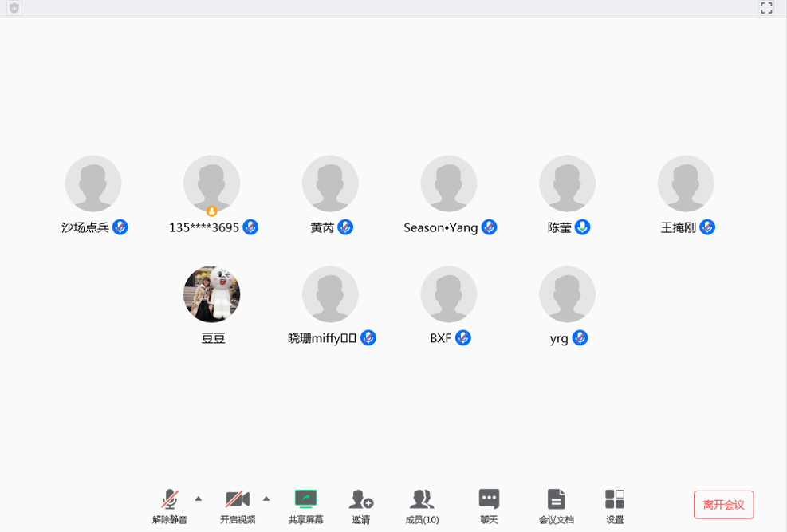Enter fullscreen using top-right expand icon
787x532 pixels.
(766, 8)
